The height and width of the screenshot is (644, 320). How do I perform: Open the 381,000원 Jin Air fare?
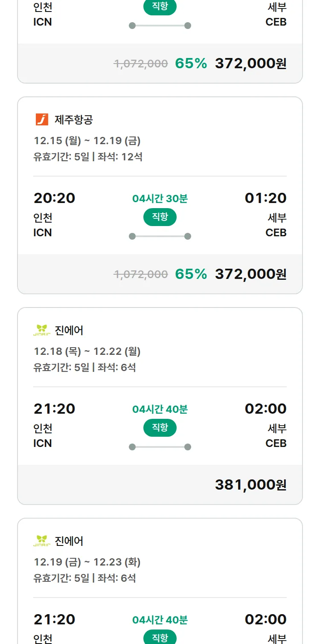point(250,484)
